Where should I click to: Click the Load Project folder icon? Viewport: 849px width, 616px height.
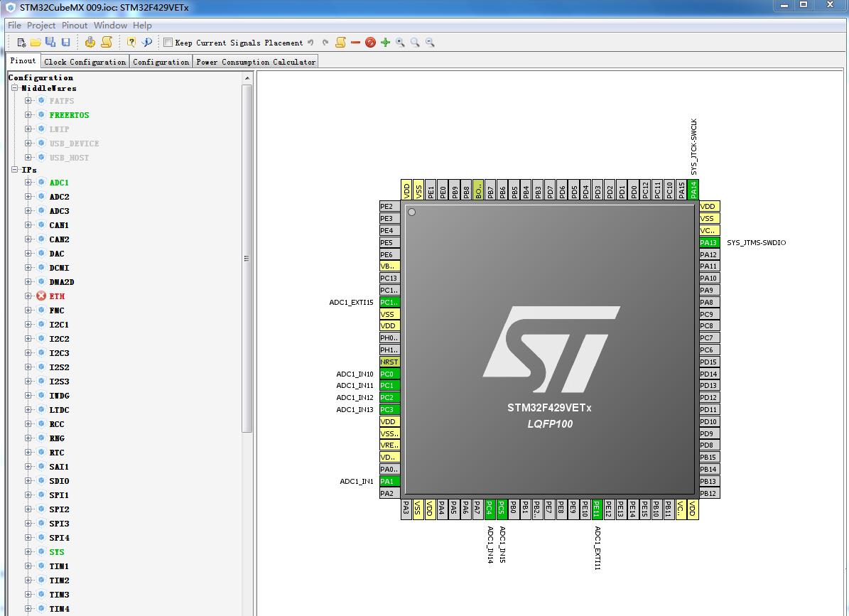click(x=36, y=42)
